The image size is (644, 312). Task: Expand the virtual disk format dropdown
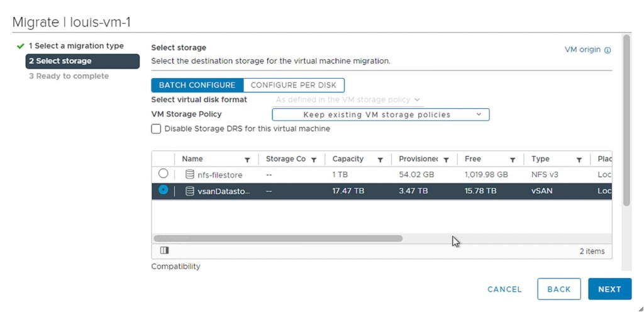click(x=348, y=99)
